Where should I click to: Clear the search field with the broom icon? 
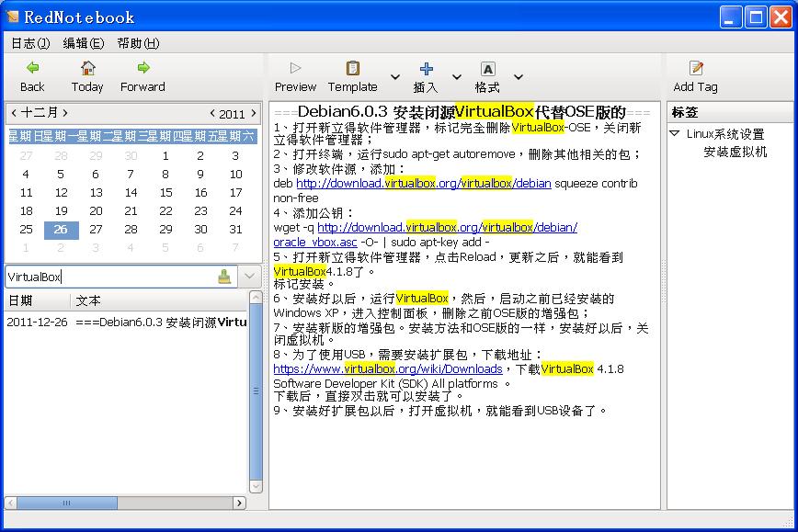[224, 277]
